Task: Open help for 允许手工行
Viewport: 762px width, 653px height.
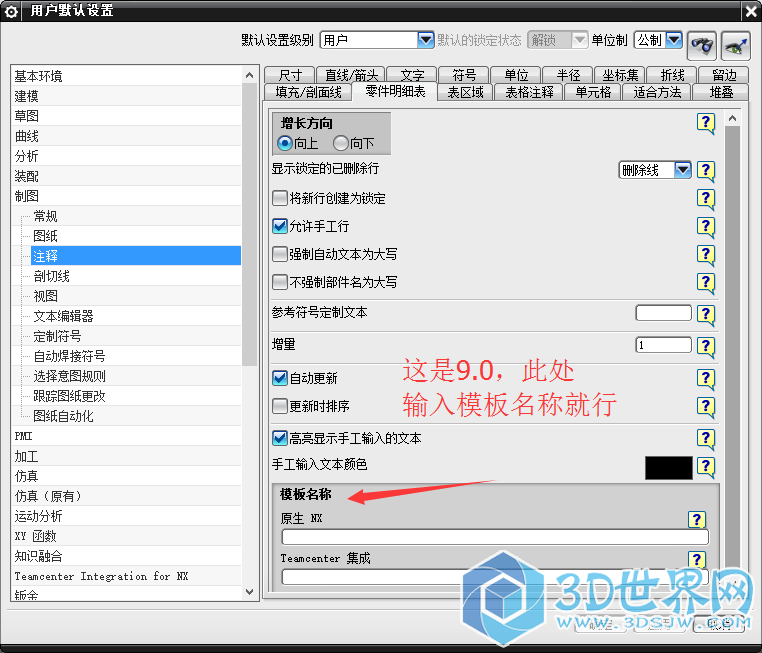Action: coord(706,227)
